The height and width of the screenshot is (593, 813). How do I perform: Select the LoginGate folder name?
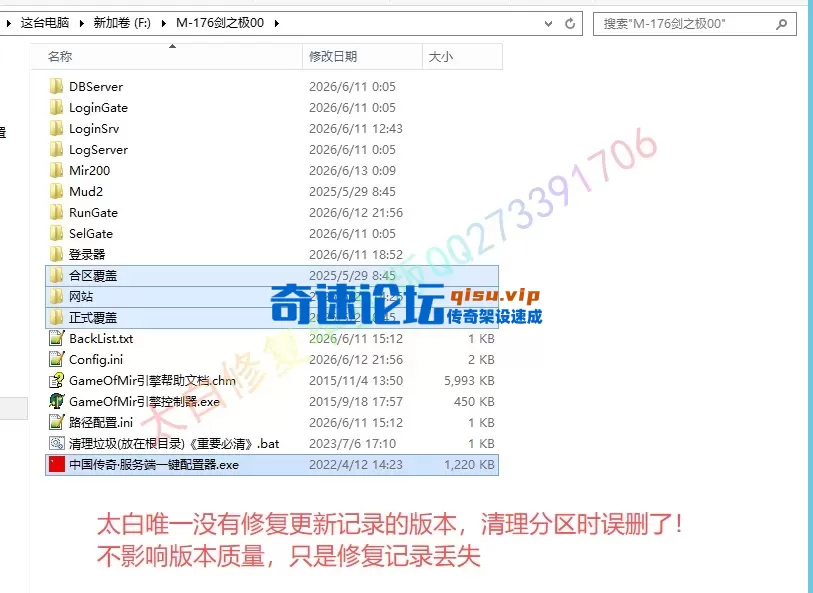tap(99, 108)
